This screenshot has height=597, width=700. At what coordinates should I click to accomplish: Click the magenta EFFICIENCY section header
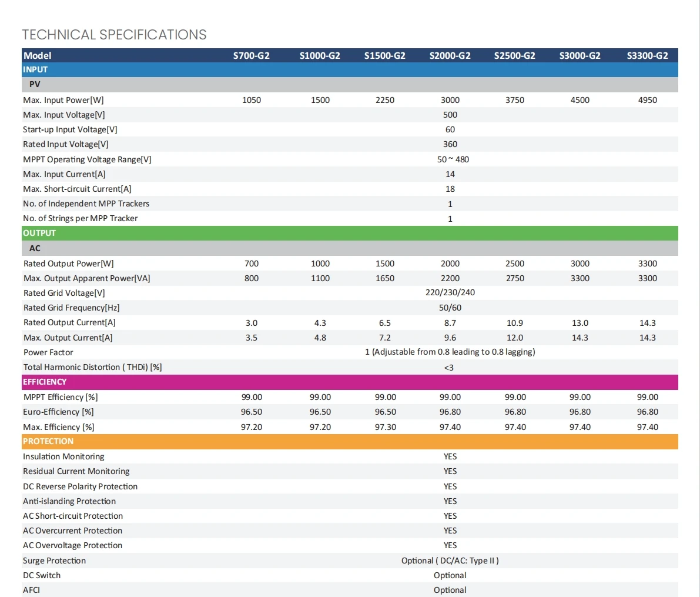click(350, 382)
